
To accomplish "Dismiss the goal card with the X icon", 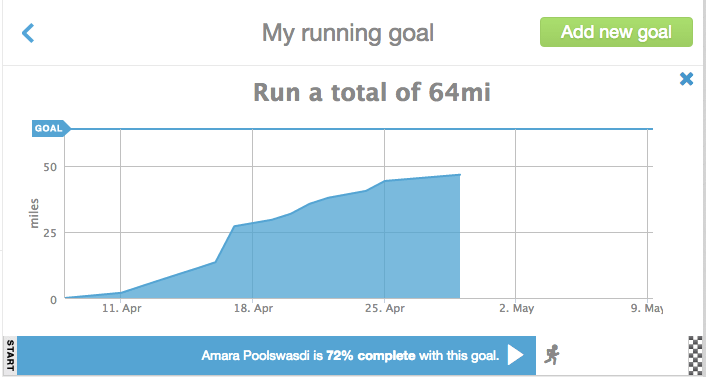I will pos(686,79).
